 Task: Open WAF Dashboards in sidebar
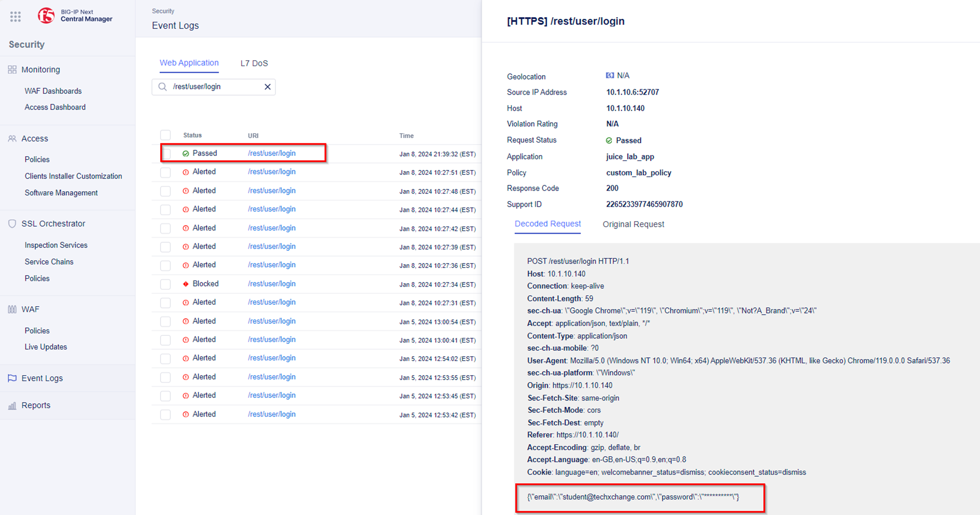coord(53,91)
